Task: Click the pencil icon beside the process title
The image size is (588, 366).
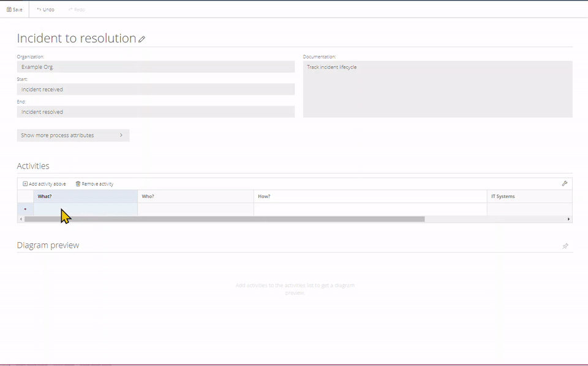Action: [x=142, y=39]
